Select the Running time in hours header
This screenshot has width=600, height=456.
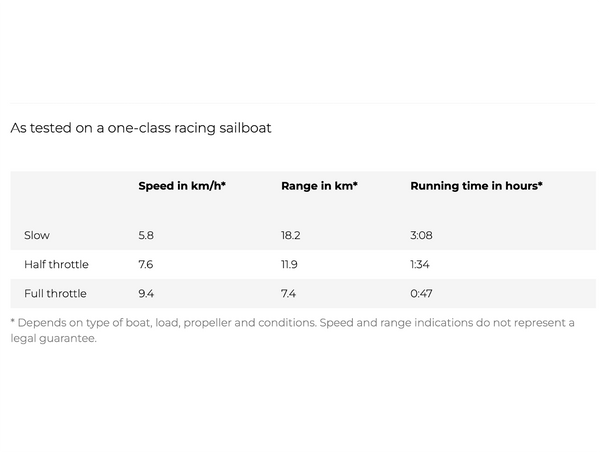point(476,186)
